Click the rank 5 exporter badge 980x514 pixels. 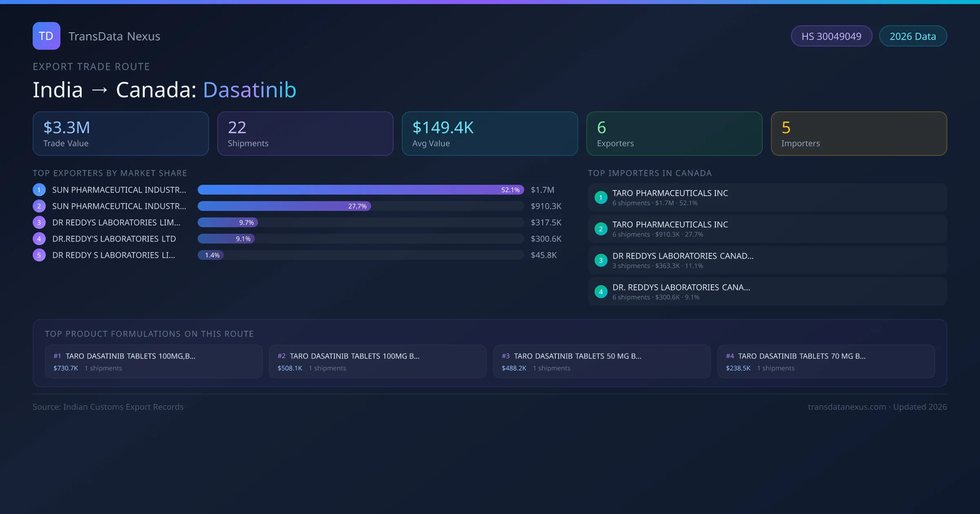39,255
